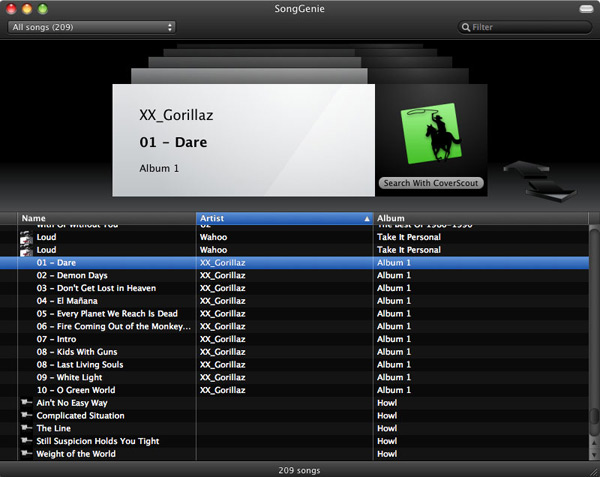Reverse the Artist sort arrow indicator
The height and width of the screenshot is (477, 600).
(367, 219)
